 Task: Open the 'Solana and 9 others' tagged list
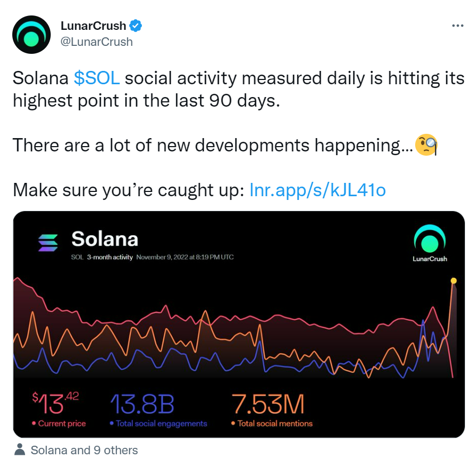[84, 450]
